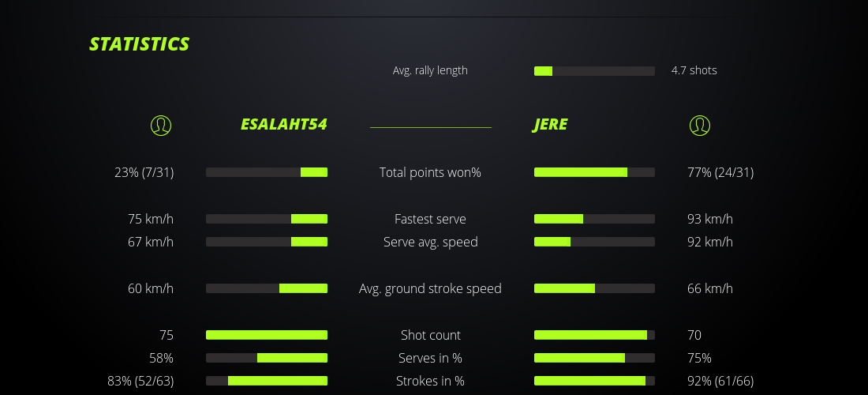Screen dimensions: 868x395
Task: Click JERE's Serve avg. speed bar
Action: click(x=594, y=242)
